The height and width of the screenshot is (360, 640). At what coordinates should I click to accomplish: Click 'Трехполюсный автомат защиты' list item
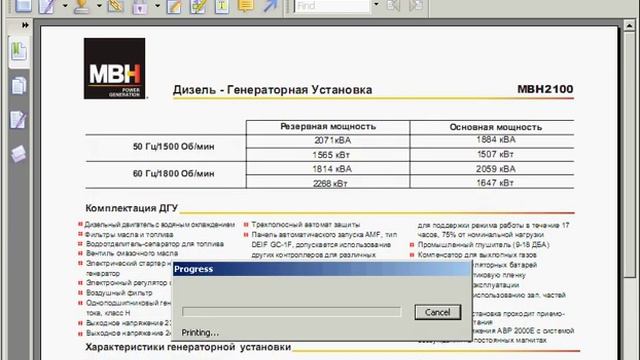(x=306, y=225)
